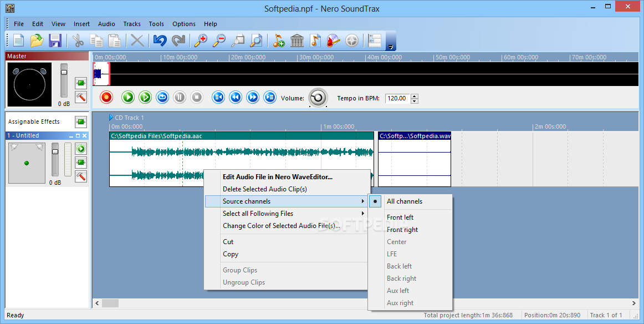Open the Audio menu
Screen dimensions: 644x324
pos(106,24)
